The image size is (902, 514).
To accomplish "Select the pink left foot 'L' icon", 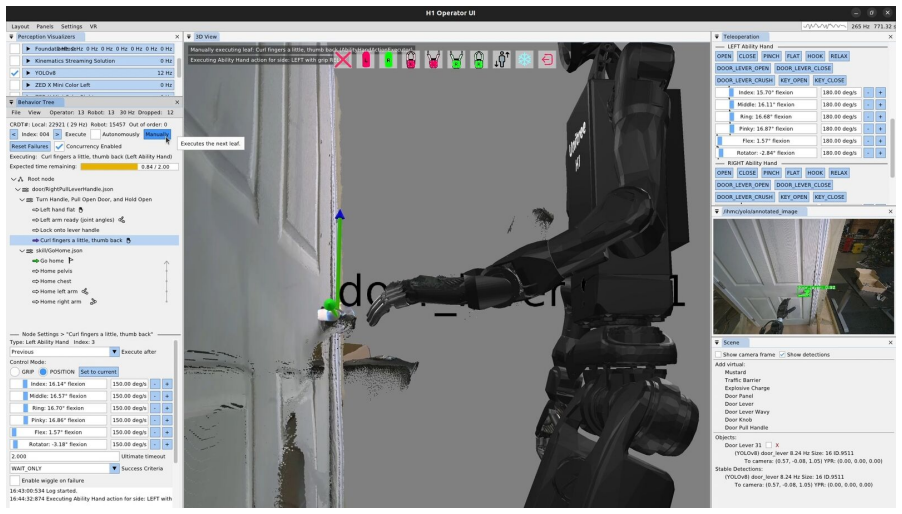I will pyautogui.click(x=365, y=60).
